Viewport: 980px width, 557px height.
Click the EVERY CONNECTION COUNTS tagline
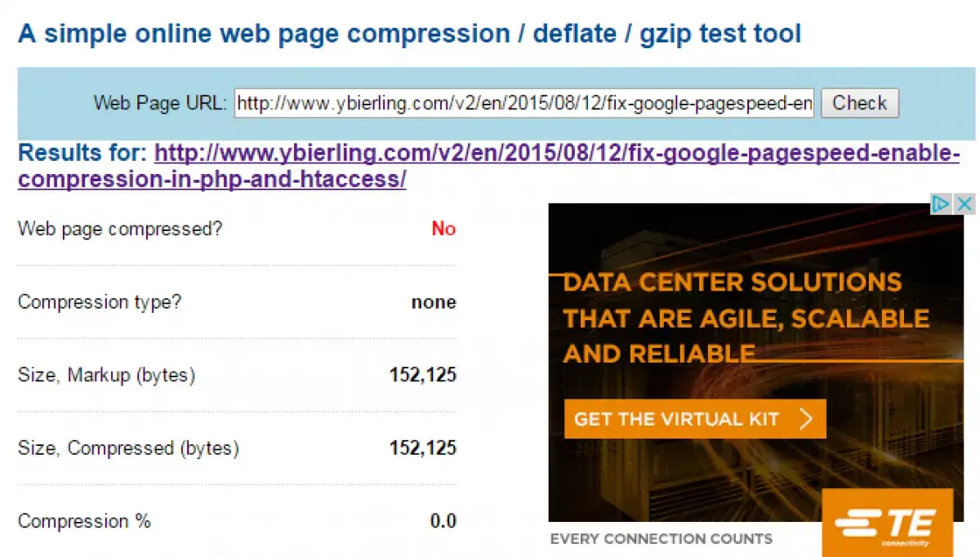click(661, 539)
